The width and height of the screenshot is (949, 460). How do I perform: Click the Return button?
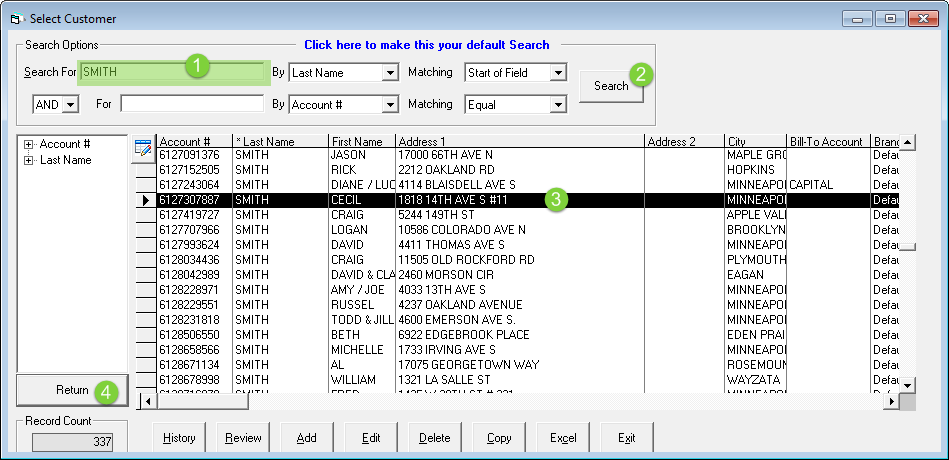72,390
